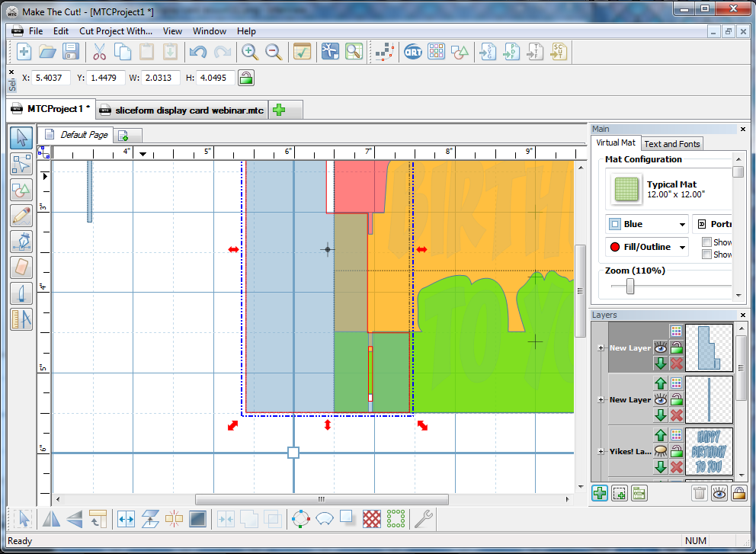The width and height of the screenshot is (756, 554).
Task: Click the X position input field
Action: [50, 78]
